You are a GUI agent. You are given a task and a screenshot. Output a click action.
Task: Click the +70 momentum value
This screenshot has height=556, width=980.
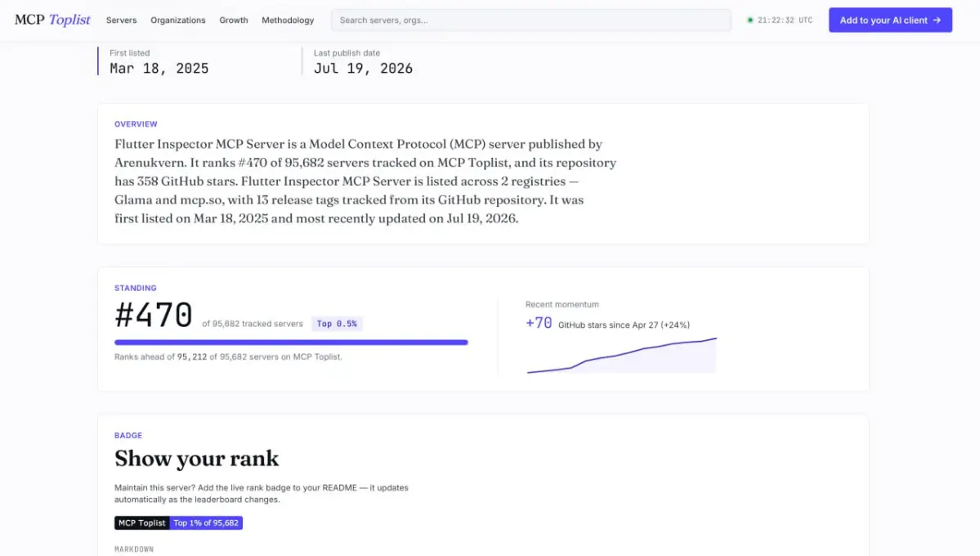pos(539,323)
